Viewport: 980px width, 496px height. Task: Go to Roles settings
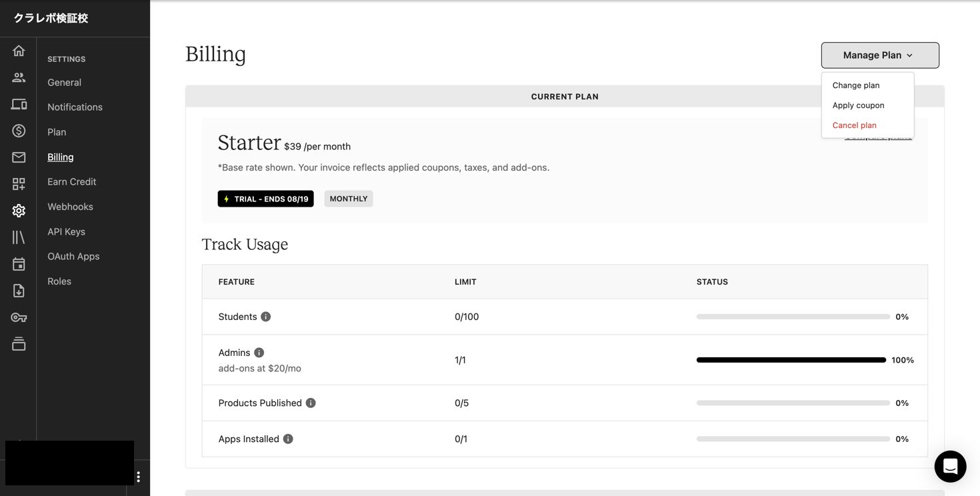point(59,281)
